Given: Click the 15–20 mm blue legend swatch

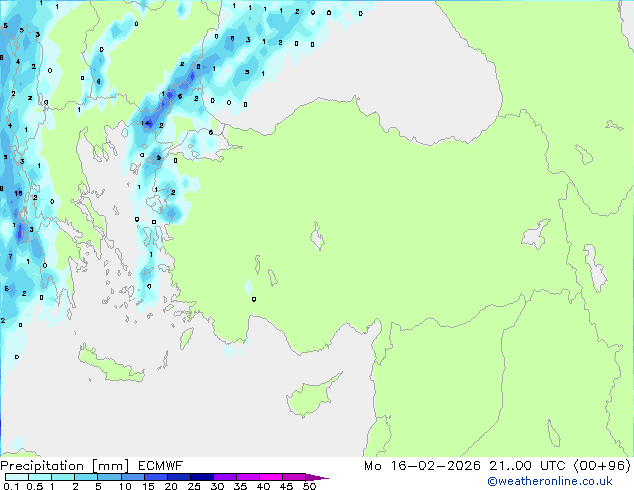Looking at the screenshot, I should [x=155, y=477].
